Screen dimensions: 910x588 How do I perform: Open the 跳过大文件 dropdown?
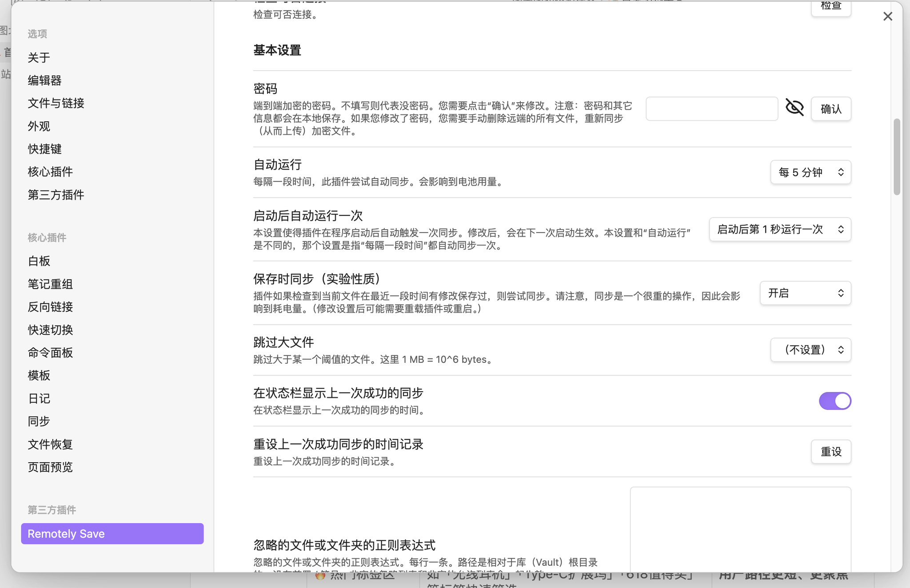tap(810, 350)
